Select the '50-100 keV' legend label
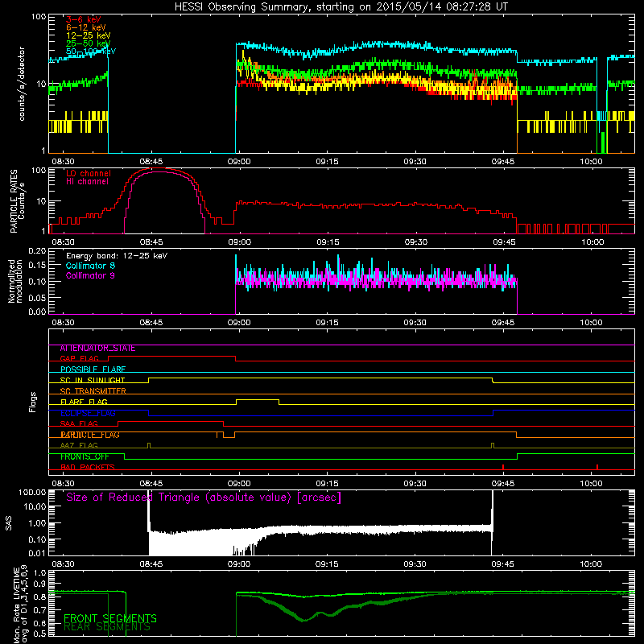The width and height of the screenshot is (644, 644). point(91,52)
